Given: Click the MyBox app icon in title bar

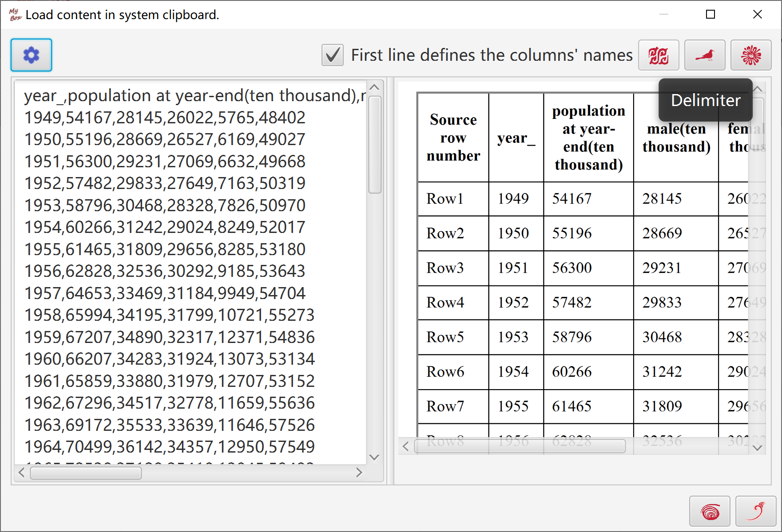Looking at the screenshot, I should pos(15,15).
